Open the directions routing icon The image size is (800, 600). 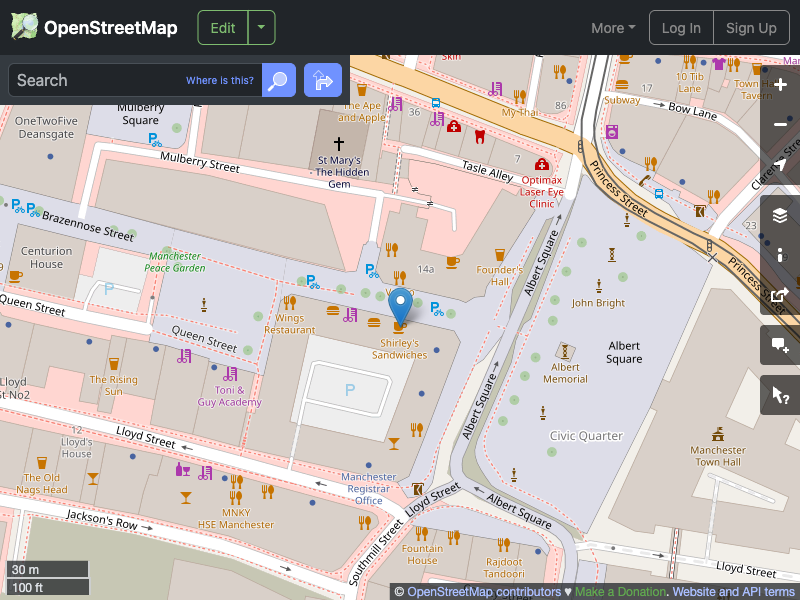(322, 80)
